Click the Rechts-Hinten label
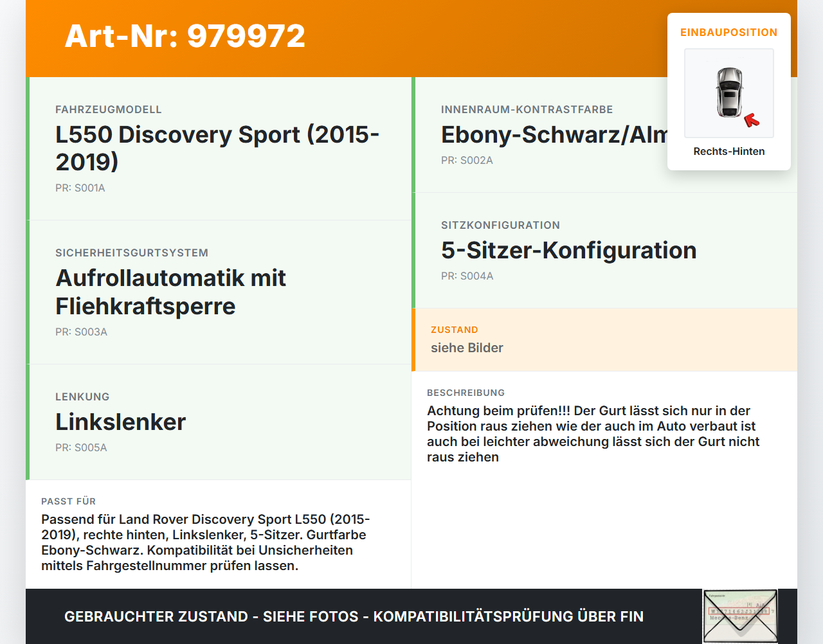823x644 pixels. click(x=728, y=151)
